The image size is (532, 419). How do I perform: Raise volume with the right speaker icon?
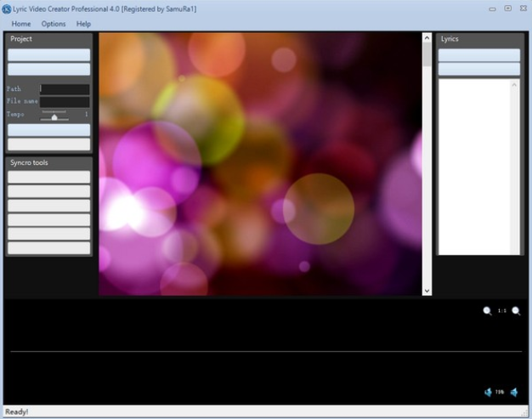[x=514, y=392]
